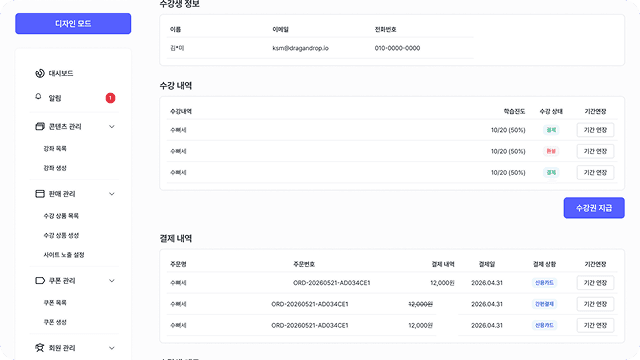Click the 수강 상태 column header

pos(551,111)
